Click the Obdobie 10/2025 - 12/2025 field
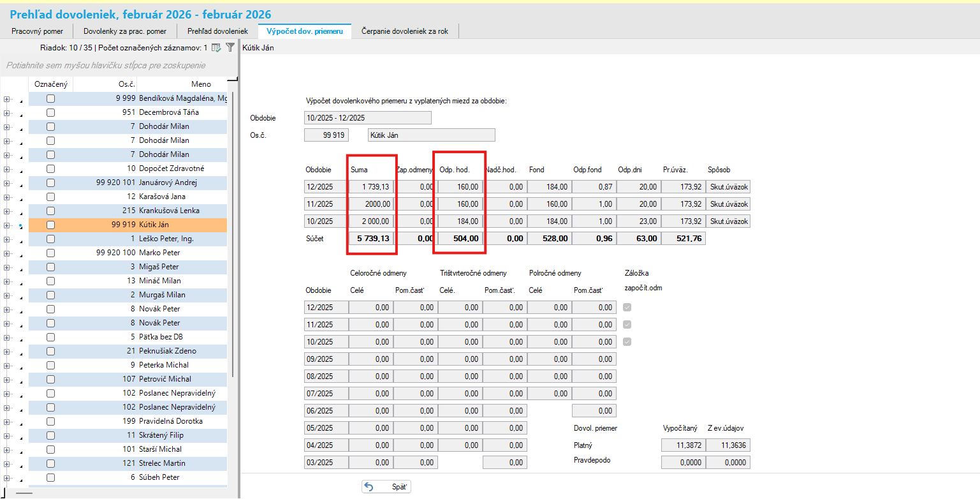 (368, 118)
